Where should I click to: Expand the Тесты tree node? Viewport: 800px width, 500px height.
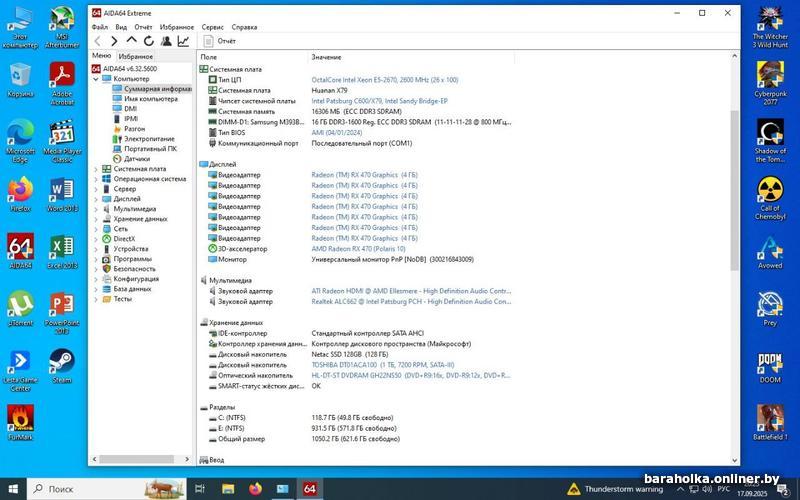[x=96, y=299]
